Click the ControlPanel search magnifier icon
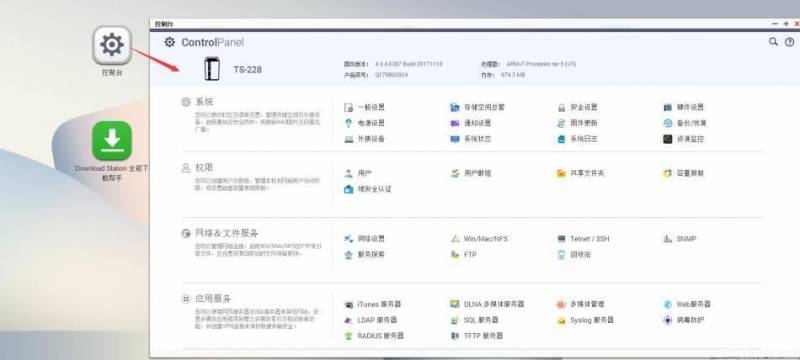The width and height of the screenshot is (800, 360). (x=773, y=42)
